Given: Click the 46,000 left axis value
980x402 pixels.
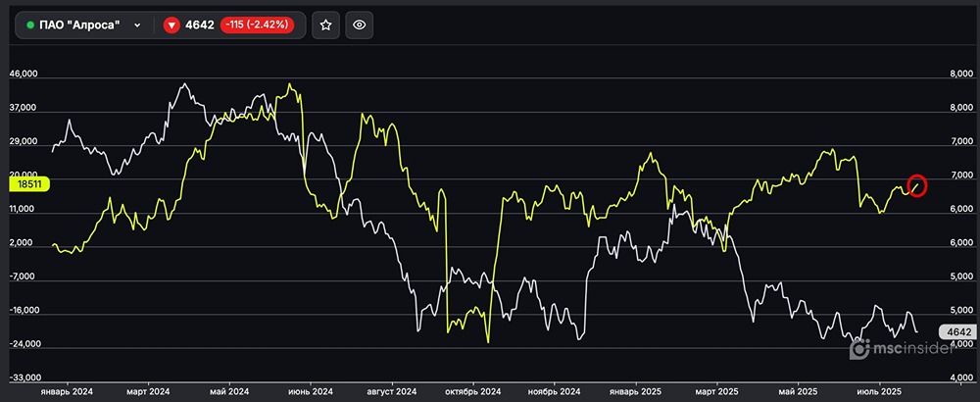Looking at the screenshot, I should point(24,75).
